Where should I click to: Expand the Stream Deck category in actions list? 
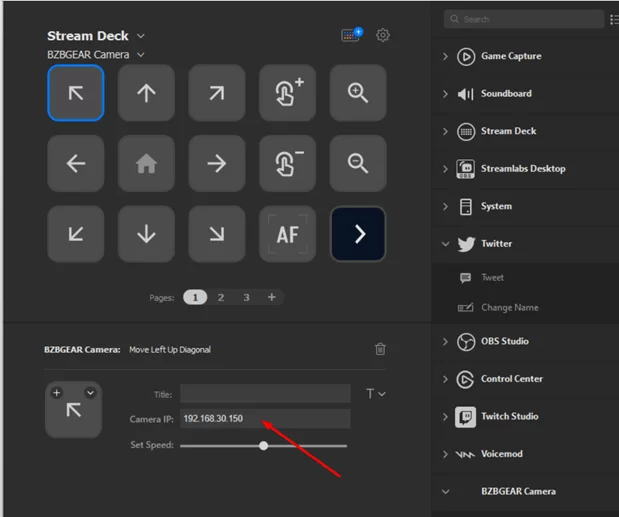pos(445,131)
